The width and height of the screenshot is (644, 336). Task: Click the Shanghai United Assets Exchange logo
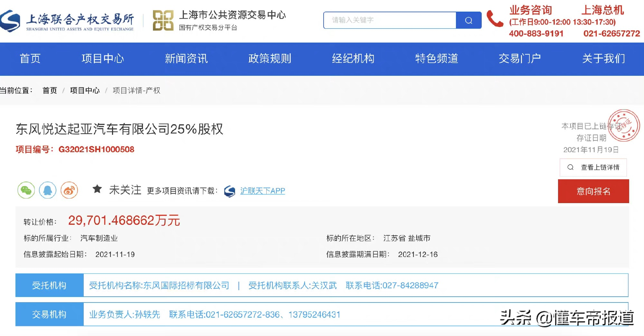[67, 21]
